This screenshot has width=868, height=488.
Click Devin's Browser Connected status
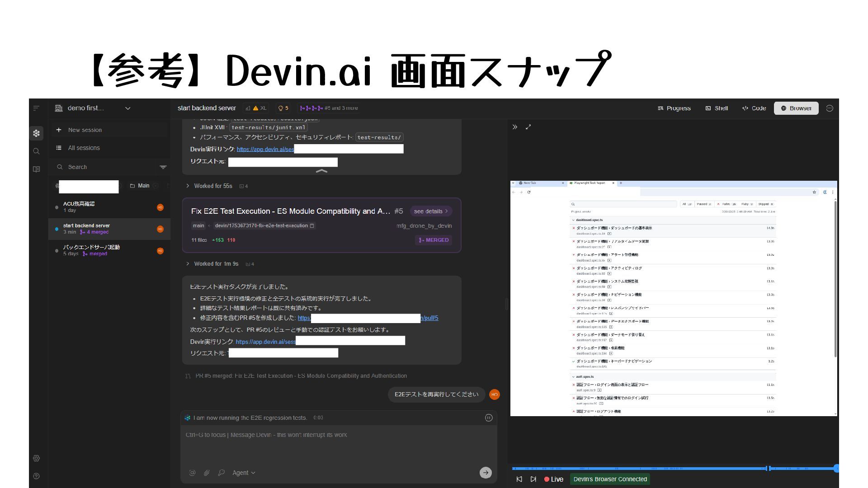click(x=610, y=479)
